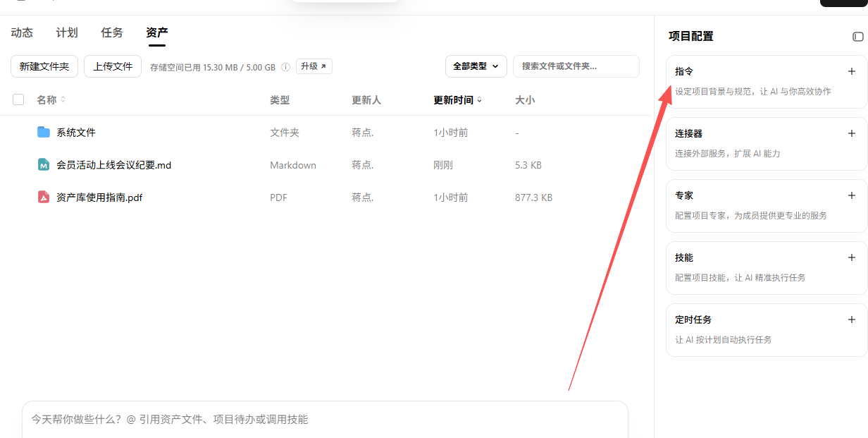The height and width of the screenshot is (438, 868).
Task: Click the 专家 card title
Action: pyautogui.click(x=684, y=195)
